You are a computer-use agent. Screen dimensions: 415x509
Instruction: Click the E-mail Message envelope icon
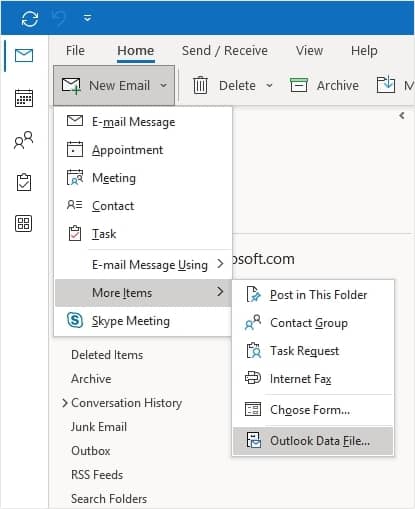pos(75,121)
